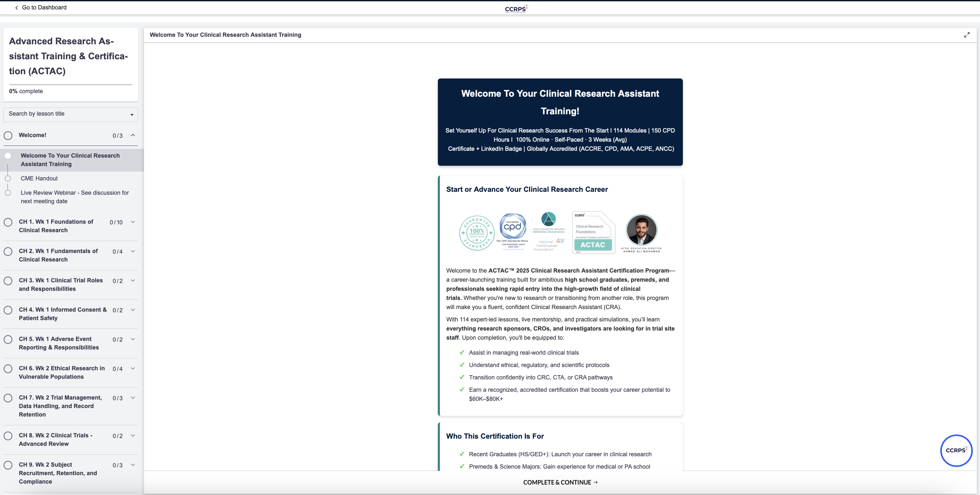Toggle CH 7 Trial Management completion circle
Viewport: 980px width, 495px height.
8,398
